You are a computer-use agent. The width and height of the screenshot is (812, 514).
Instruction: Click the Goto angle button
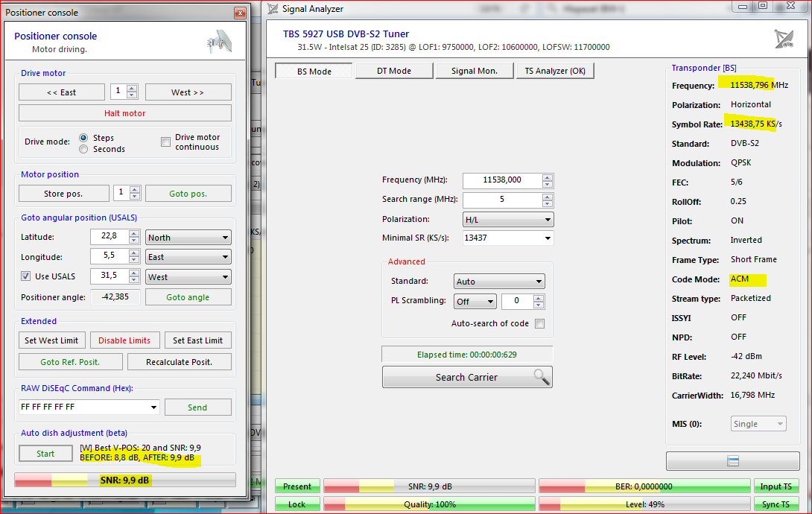click(188, 297)
